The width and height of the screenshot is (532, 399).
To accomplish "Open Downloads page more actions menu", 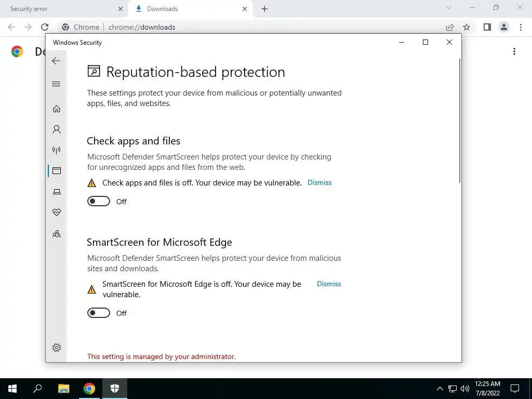I will coord(514,51).
